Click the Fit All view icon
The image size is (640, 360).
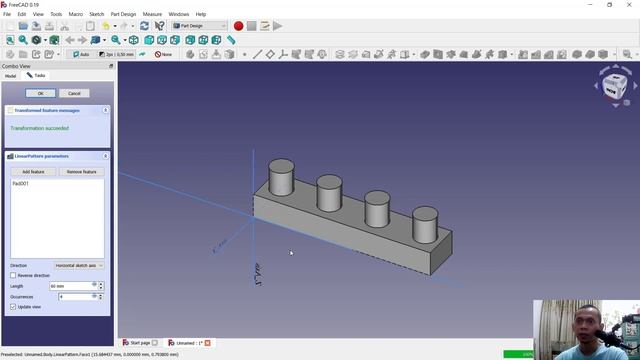click(x=10, y=40)
